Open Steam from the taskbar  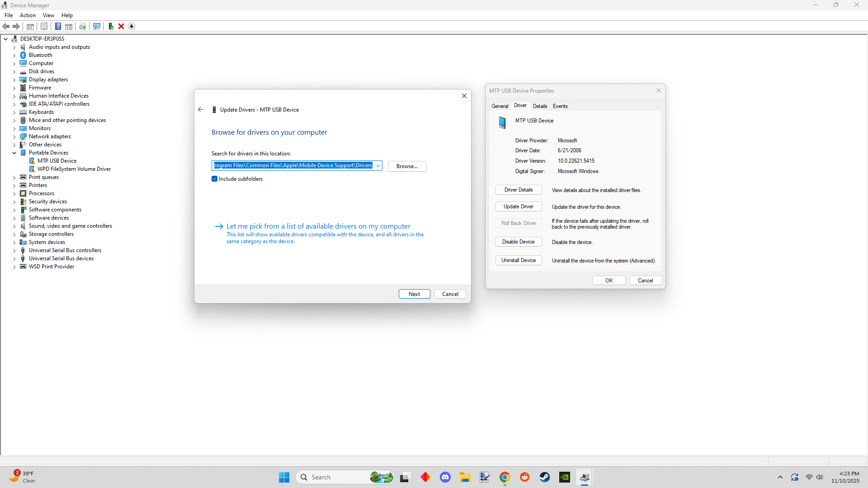click(x=544, y=477)
